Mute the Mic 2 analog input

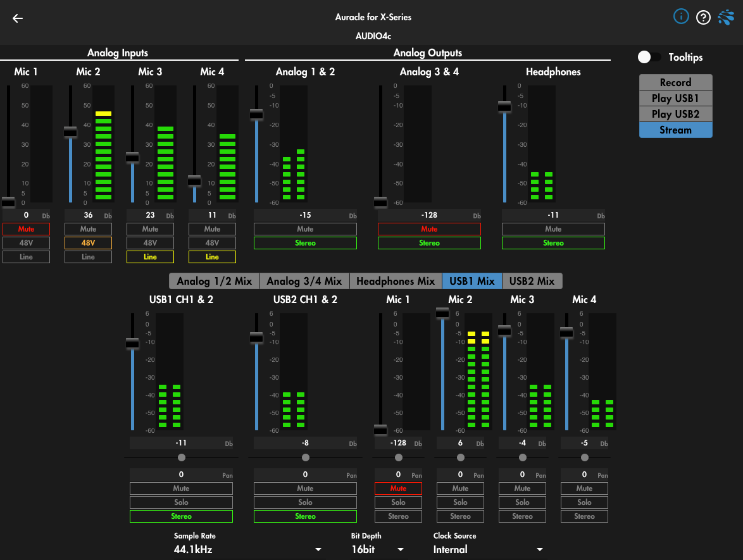[88, 229]
